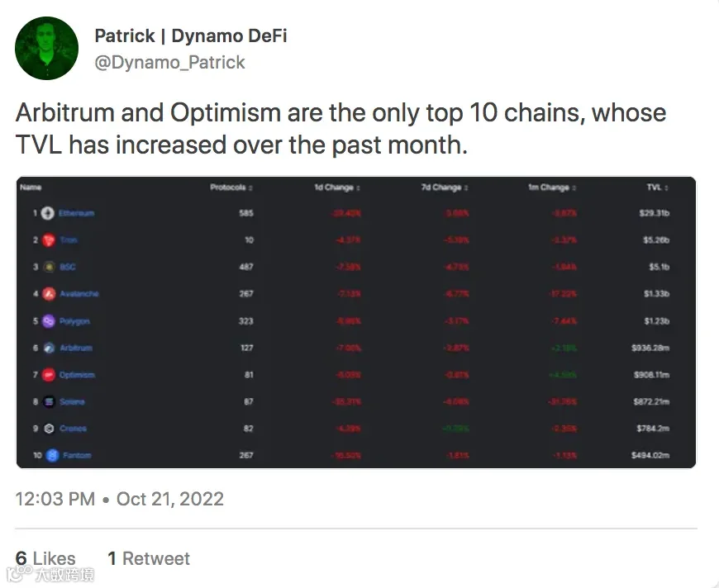This screenshot has height=588, width=719.
Task: Sort table by TVL column
Action: click(x=658, y=187)
